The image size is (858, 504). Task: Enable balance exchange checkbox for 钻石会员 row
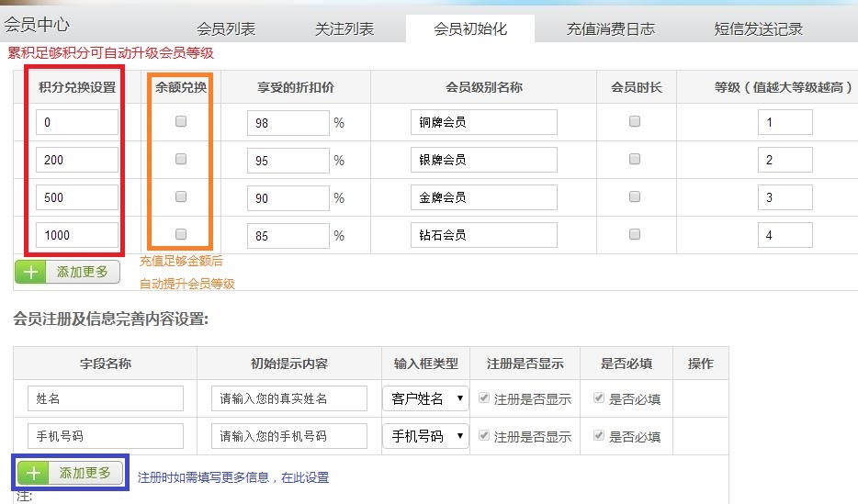(x=181, y=234)
